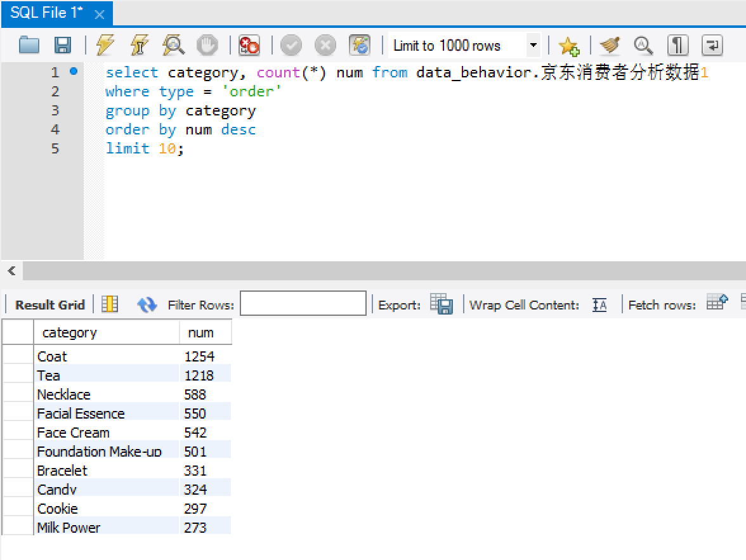Viewport: 746px width, 560px height.
Task: Click the group by category line
Action: (181, 111)
